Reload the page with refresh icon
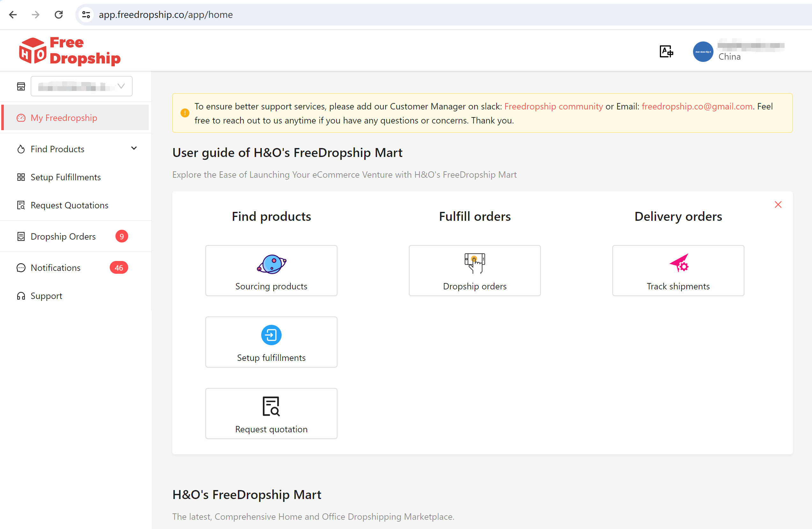This screenshot has width=812, height=529. [59, 15]
